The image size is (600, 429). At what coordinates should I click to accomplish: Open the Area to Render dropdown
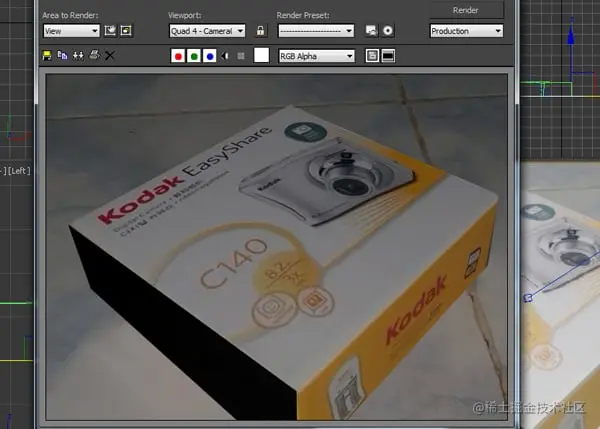[x=71, y=31]
